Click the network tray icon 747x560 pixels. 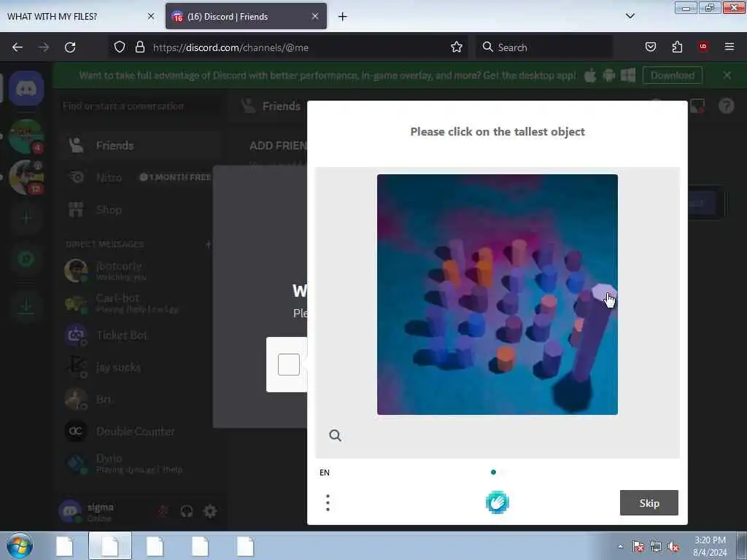pyautogui.click(x=656, y=546)
